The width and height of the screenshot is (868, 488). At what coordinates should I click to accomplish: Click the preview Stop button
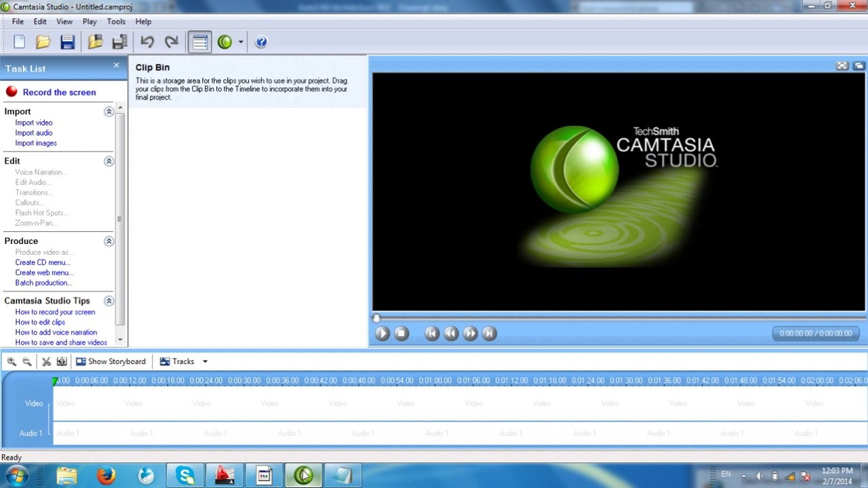(401, 333)
